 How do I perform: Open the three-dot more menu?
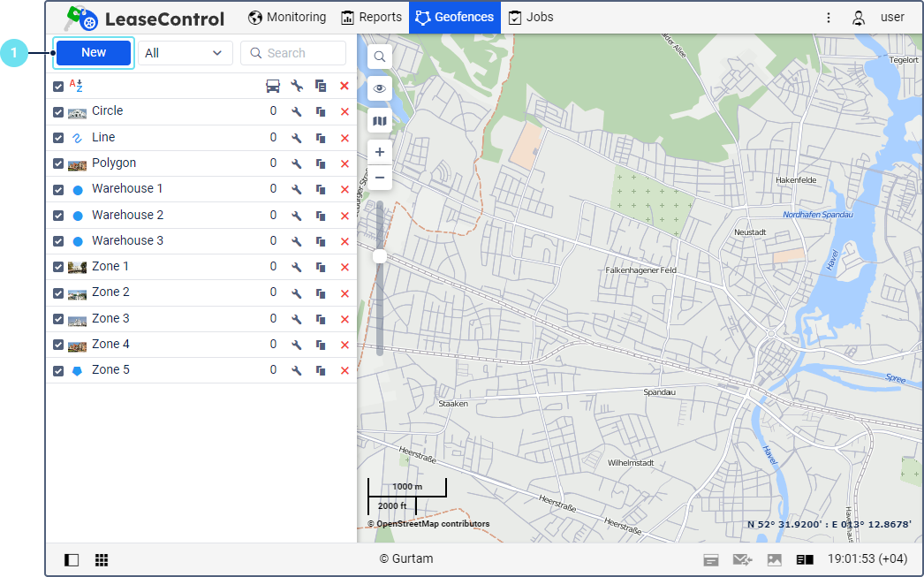[828, 18]
